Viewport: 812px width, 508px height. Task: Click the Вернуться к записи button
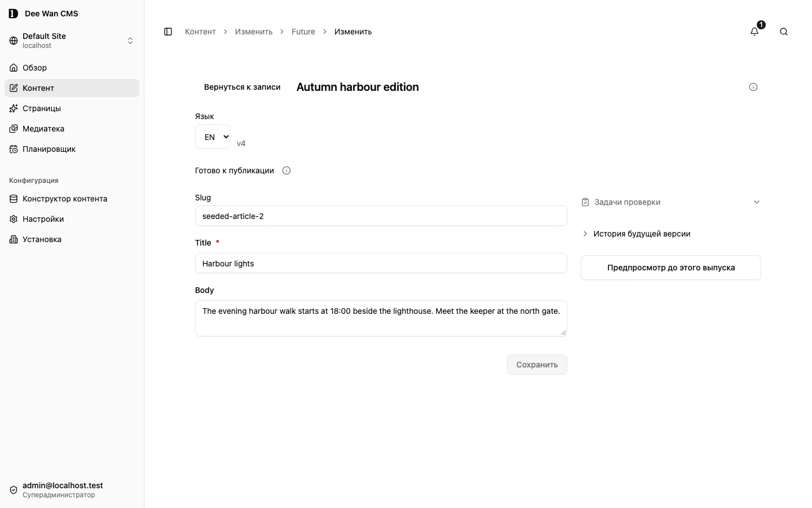pyautogui.click(x=242, y=87)
